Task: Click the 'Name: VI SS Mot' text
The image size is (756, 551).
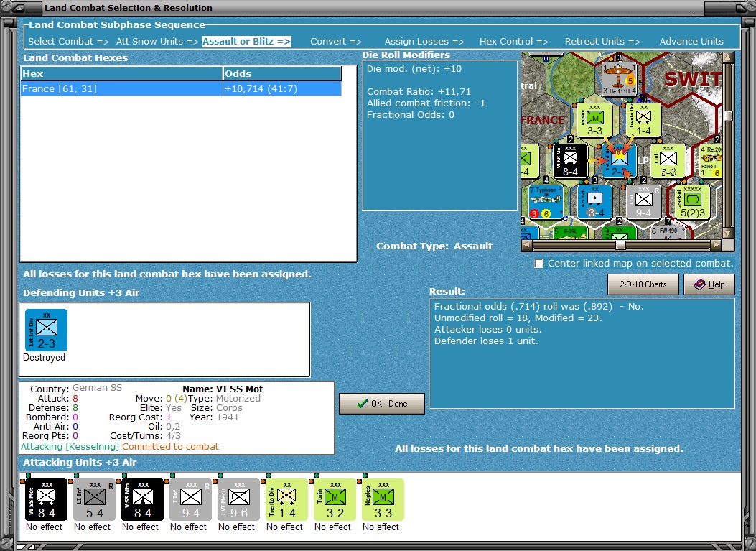Action: tap(223, 389)
